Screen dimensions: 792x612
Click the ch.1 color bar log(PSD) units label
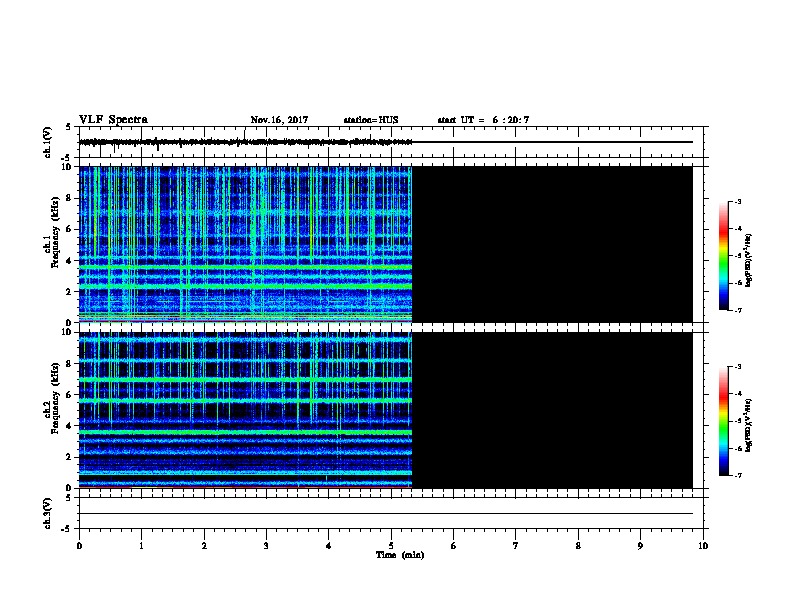point(749,260)
